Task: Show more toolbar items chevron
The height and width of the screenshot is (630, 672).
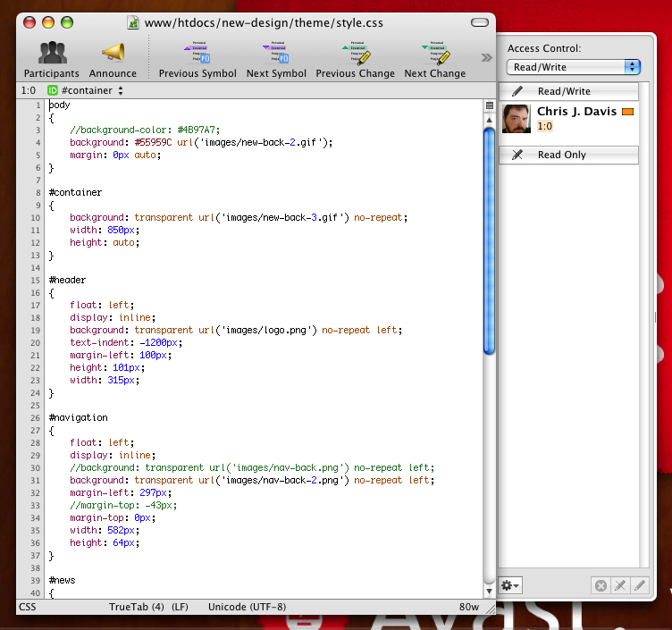Action: coord(486,58)
